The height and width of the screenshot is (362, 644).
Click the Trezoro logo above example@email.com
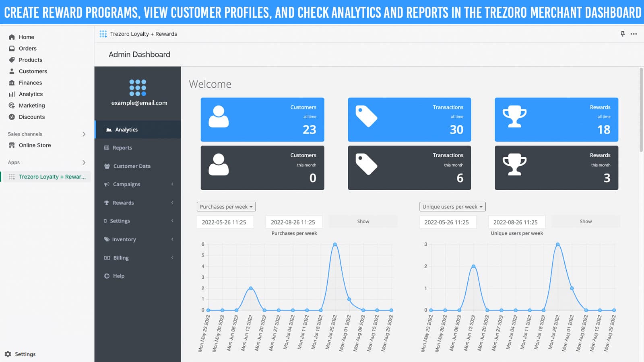click(138, 87)
